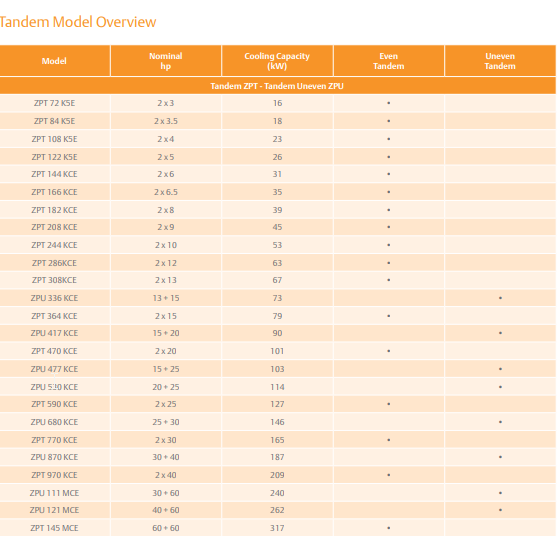Select the Cooling Capacity (kW) header
The height and width of the screenshot is (536, 557).
coord(277,61)
